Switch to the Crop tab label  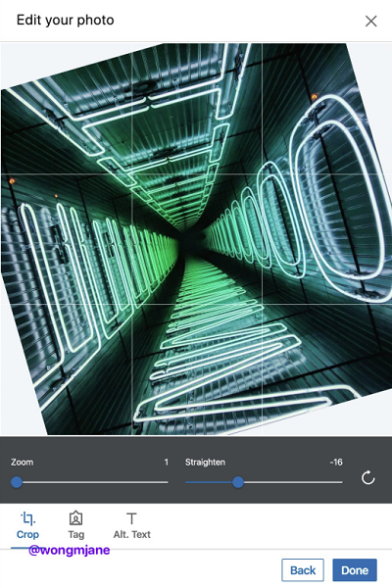[x=27, y=534]
